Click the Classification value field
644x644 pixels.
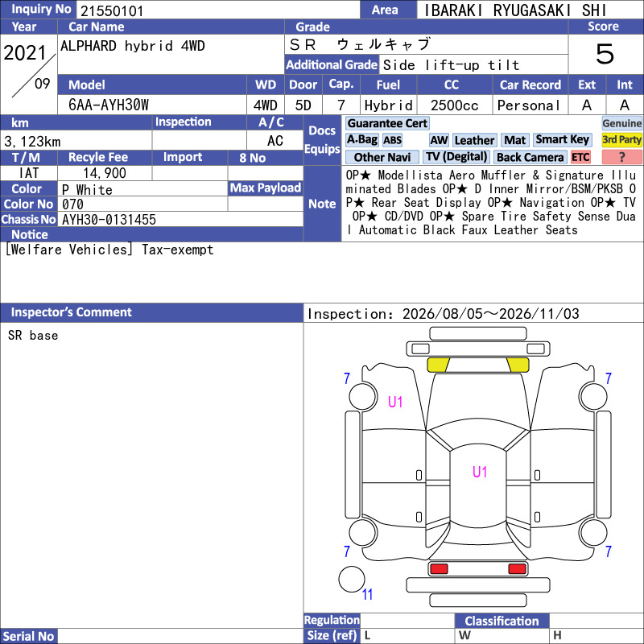point(596,621)
